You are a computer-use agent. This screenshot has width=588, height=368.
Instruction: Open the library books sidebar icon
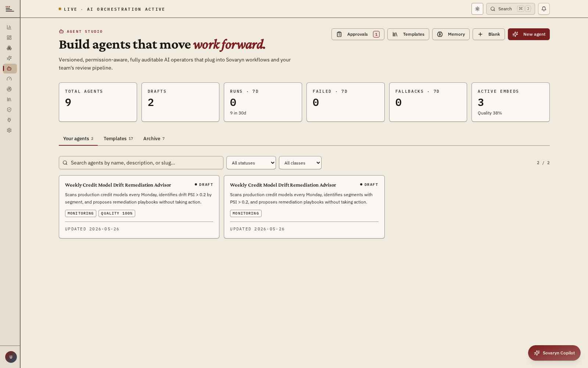tap(9, 99)
